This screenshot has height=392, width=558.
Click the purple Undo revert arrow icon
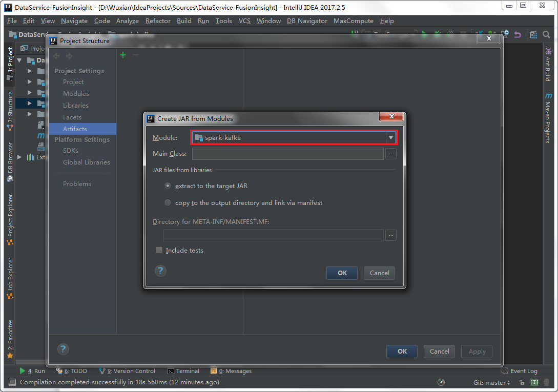click(x=518, y=34)
